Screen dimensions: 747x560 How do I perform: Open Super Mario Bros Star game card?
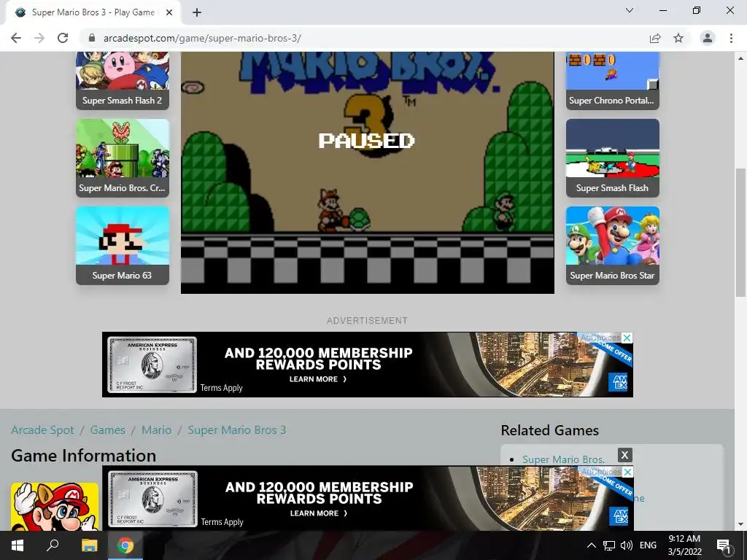pos(613,245)
